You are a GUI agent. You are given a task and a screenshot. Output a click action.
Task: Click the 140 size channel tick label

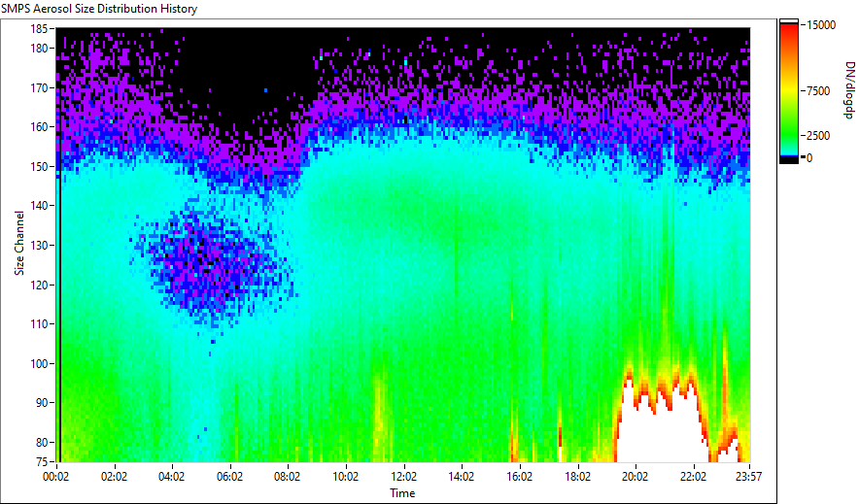coord(41,206)
